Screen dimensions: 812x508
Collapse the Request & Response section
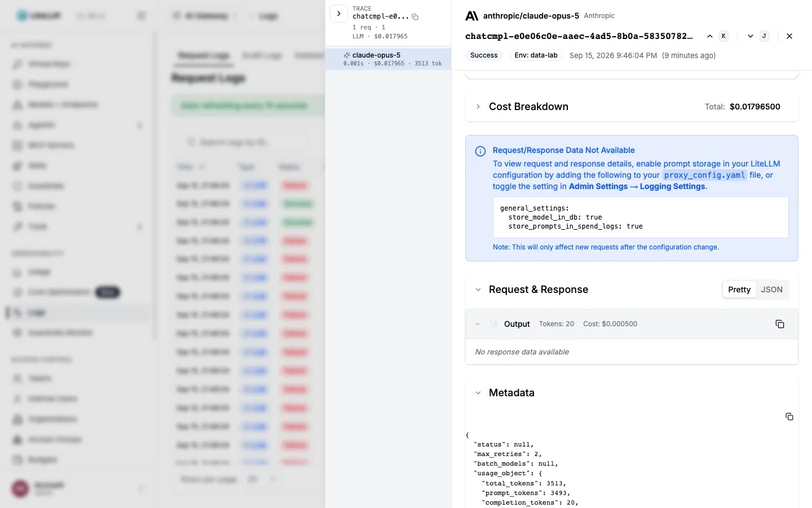point(478,290)
